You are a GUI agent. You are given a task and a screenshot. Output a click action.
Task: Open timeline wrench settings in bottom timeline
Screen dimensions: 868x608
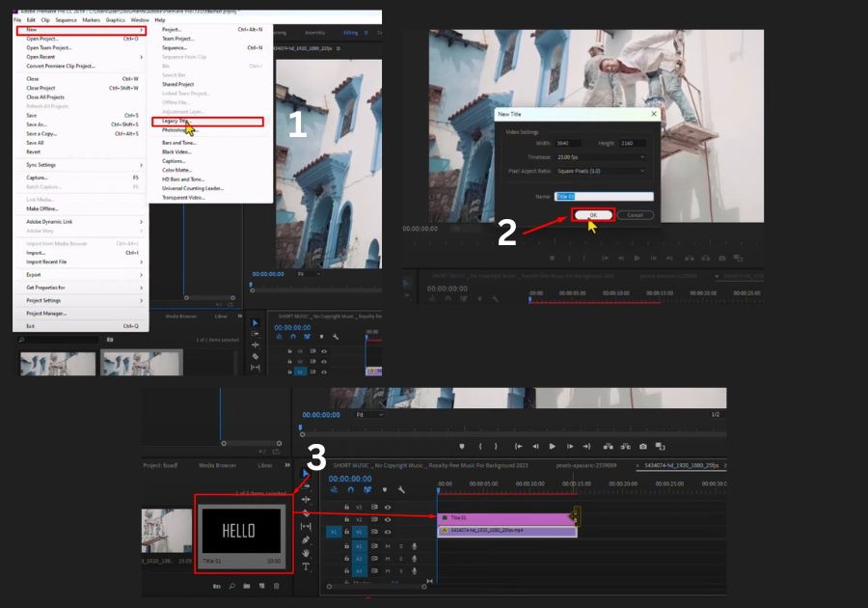point(401,490)
